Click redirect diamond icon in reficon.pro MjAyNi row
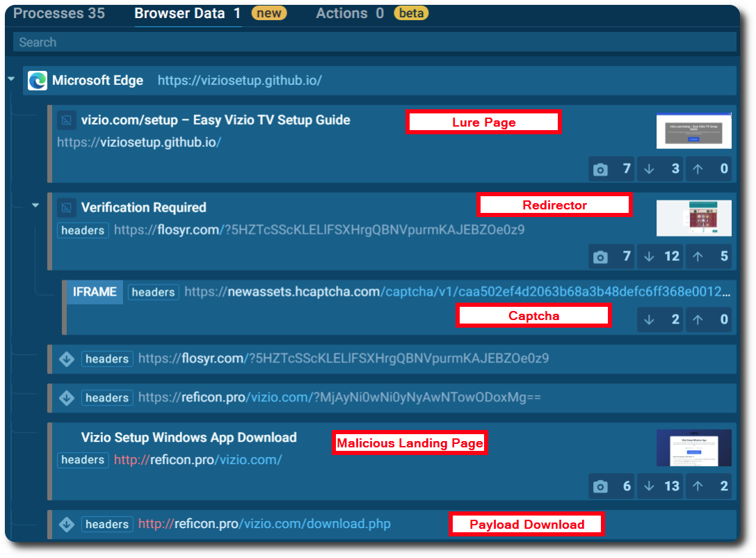 67,398
